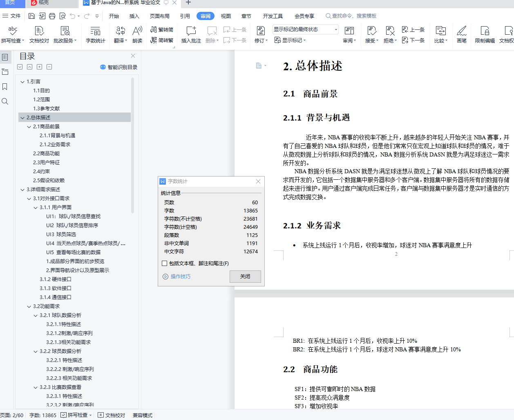Switch to the 页面布局 ribbon tab
The width and height of the screenshot is (514, 420).
coord(160,16)
